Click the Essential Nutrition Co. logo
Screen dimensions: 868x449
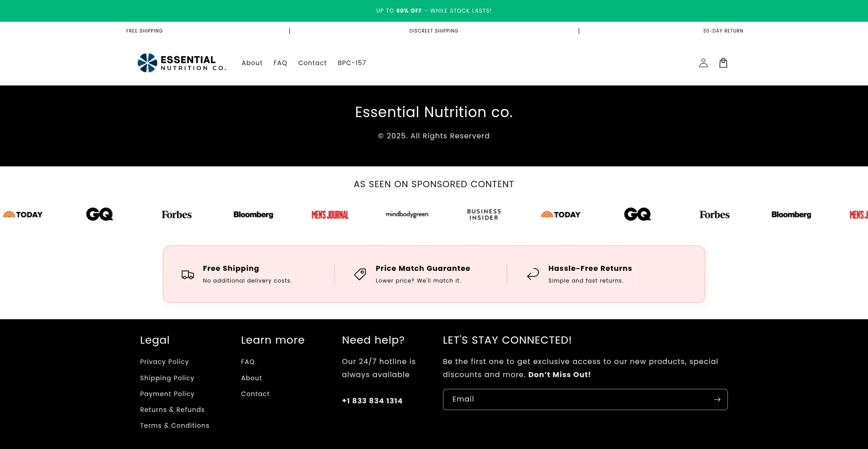click(x=181, y=63)
